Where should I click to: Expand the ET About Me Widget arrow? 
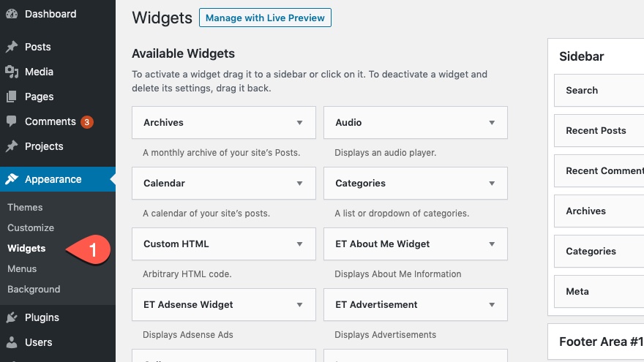click(x=491, y=244)
